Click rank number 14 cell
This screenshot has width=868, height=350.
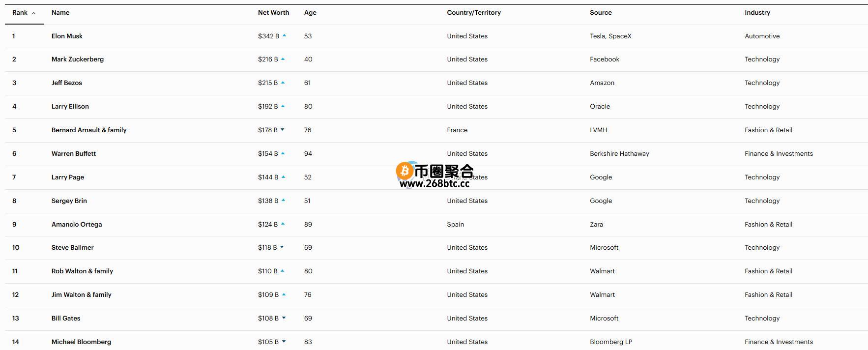point(16,342)
